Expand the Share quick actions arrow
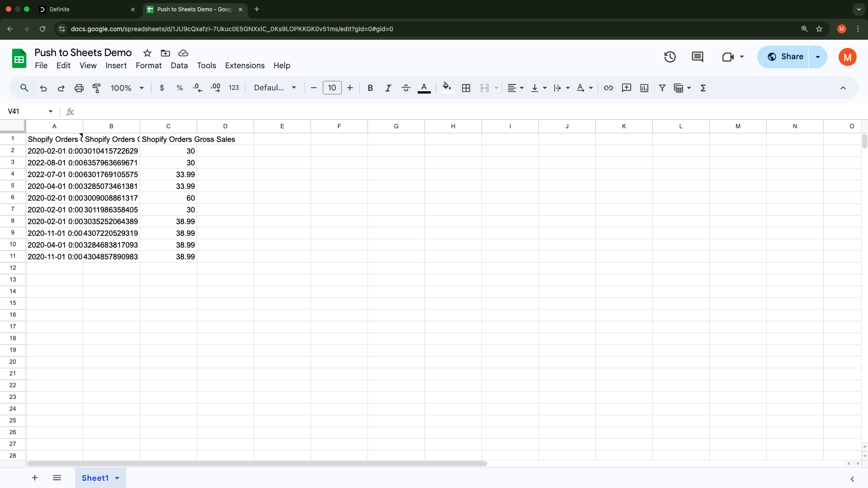Image resolution: width=868 pixels, height=488 pixels. (818, 57)
